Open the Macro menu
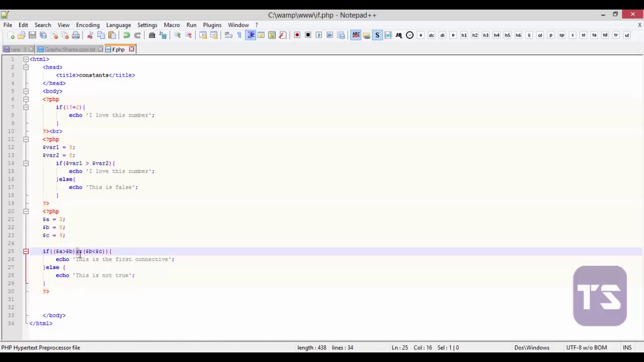The image size is (644, 362). pyautogui.click(x=172, y=25)
